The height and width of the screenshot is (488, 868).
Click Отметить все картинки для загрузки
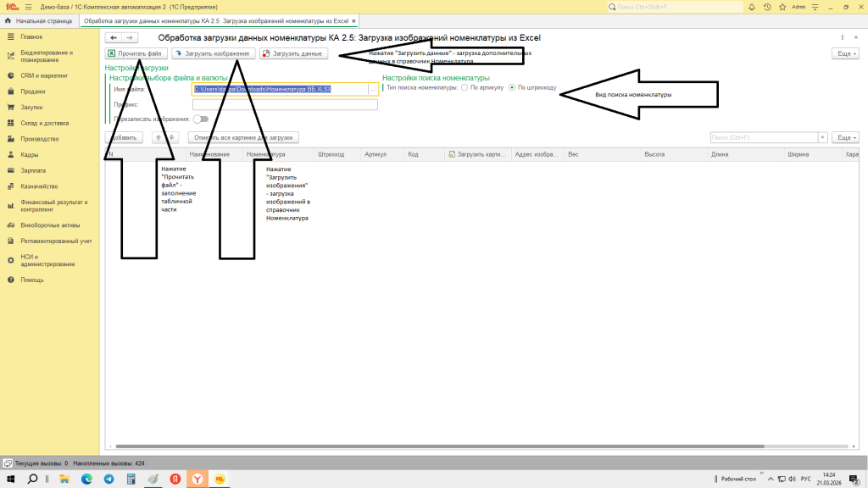point(243,137)
